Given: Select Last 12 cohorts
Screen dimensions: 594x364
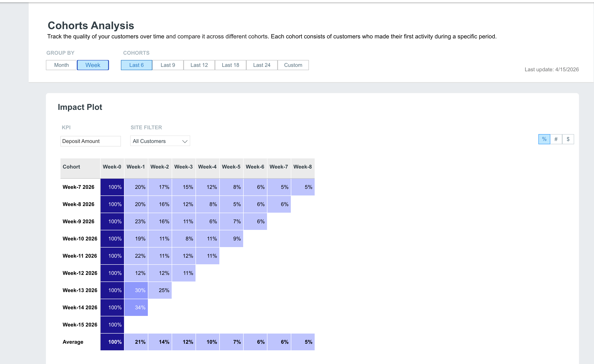Looking at the screenshot, I should [x=199, y=65].
